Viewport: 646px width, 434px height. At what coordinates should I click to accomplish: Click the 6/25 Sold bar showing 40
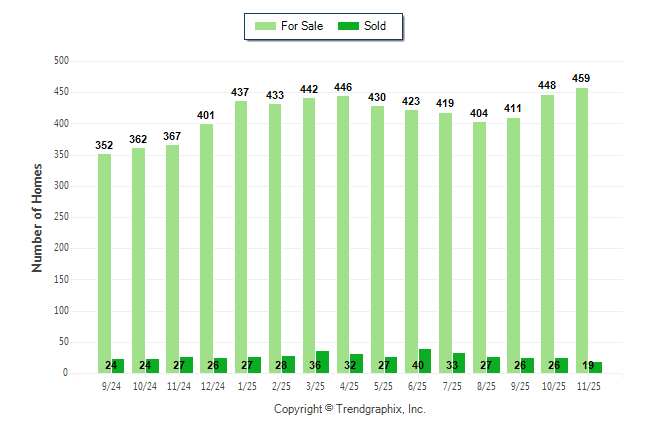click(x=425, y=361)
